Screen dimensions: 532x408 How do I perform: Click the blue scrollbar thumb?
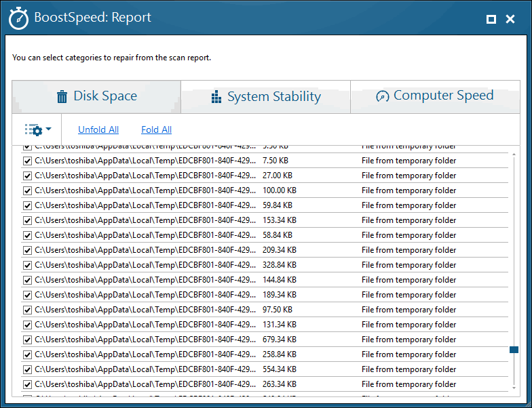514,350
